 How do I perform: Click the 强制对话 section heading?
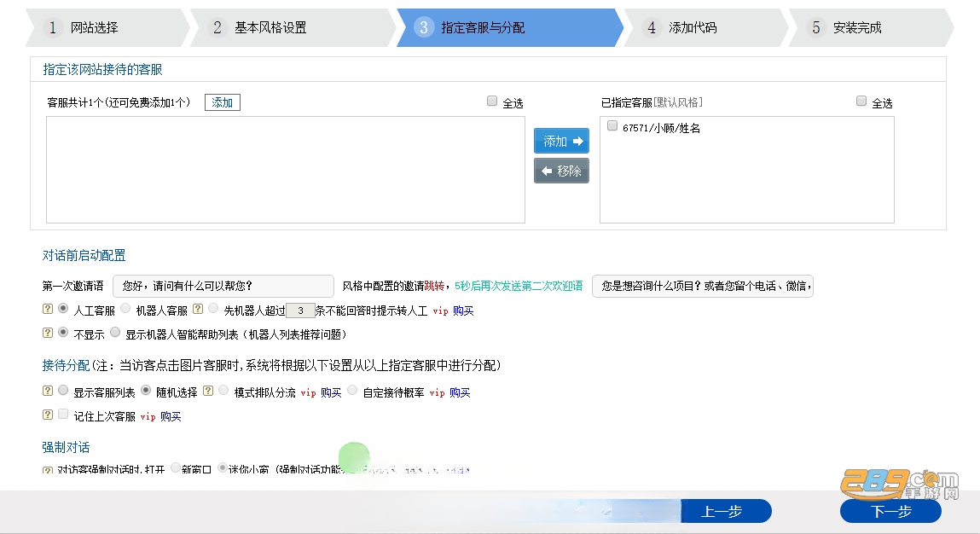pos(66,448)
